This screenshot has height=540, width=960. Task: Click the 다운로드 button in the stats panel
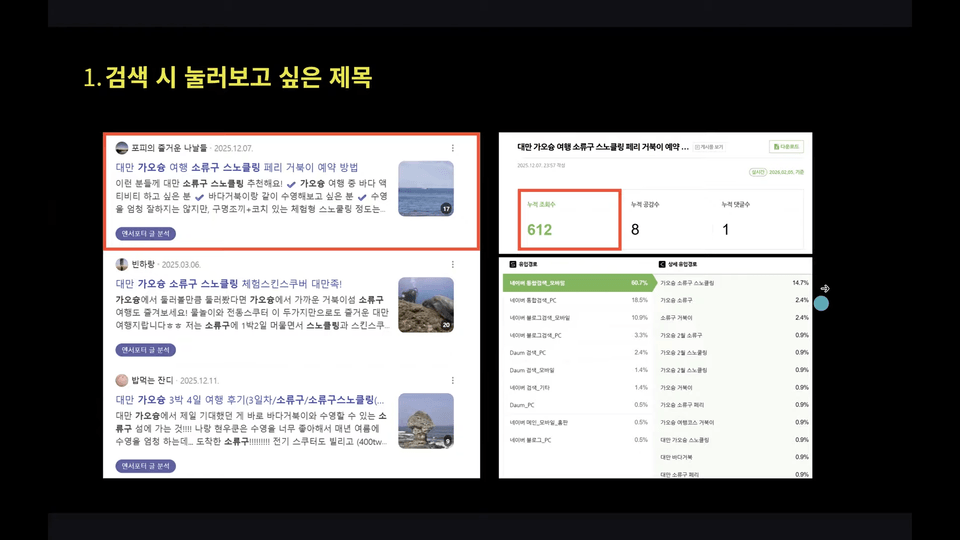pos(786,147)
